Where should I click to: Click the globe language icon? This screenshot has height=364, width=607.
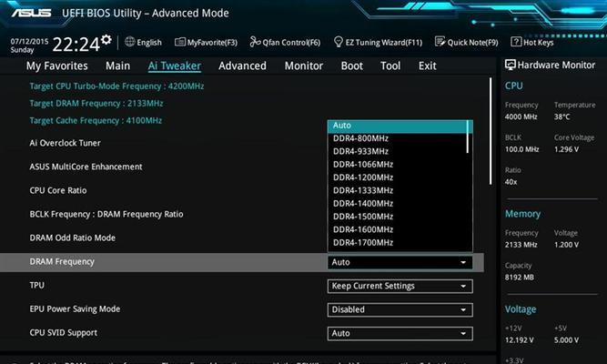click(x=130, y=42)
